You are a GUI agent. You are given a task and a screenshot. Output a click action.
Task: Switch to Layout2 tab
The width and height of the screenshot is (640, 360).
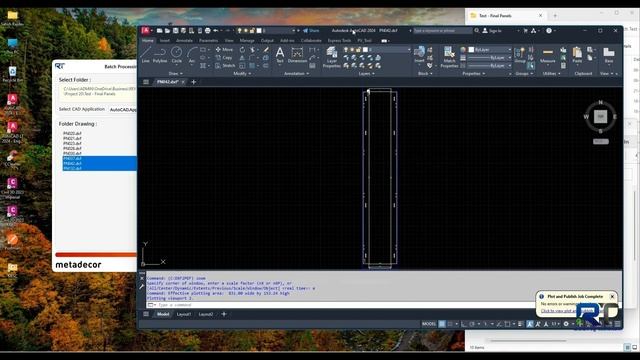(206, 314)
